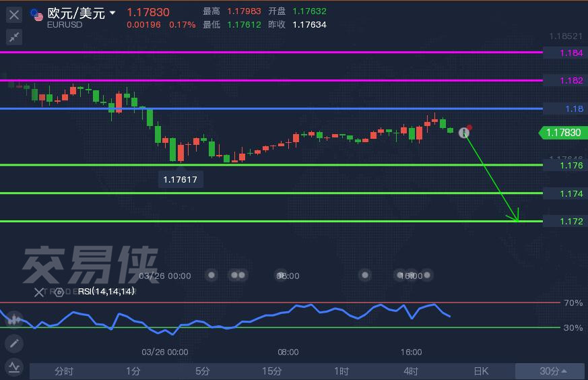Click the 昨收 value 1.17634
The width and height of the screenshot is (588, 380).
click(309, 25)
